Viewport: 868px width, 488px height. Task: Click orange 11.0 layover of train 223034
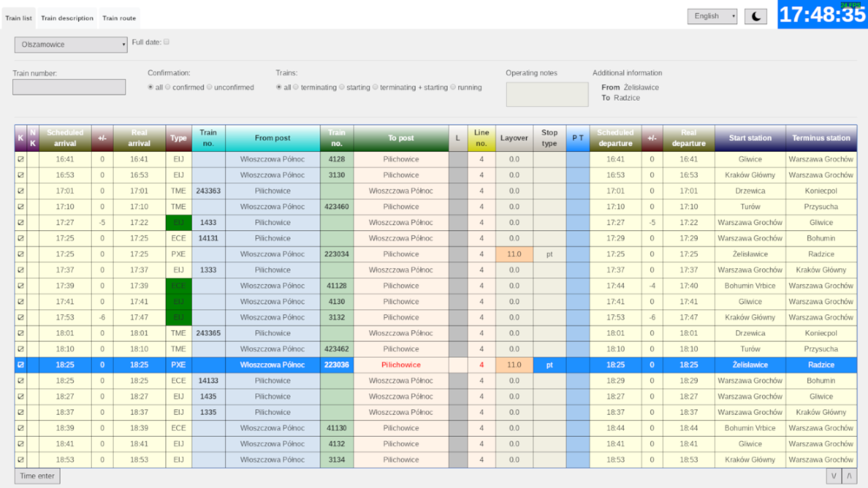pos(514,254)
